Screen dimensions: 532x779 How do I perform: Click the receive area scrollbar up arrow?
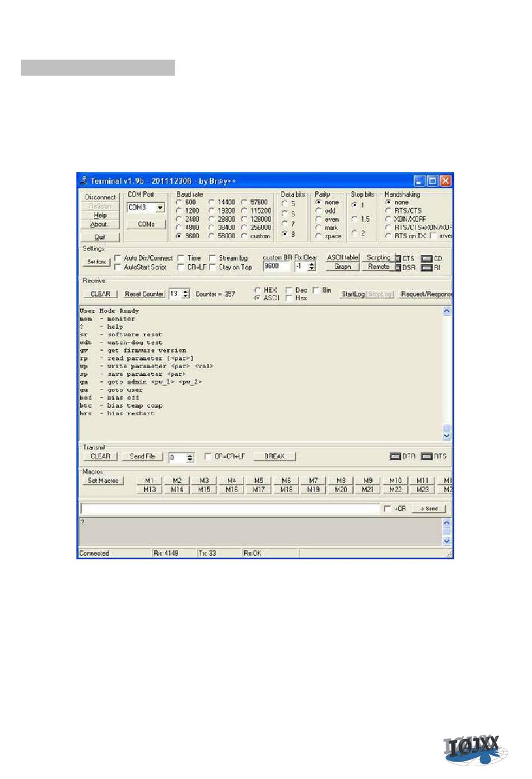pos(447,311)
